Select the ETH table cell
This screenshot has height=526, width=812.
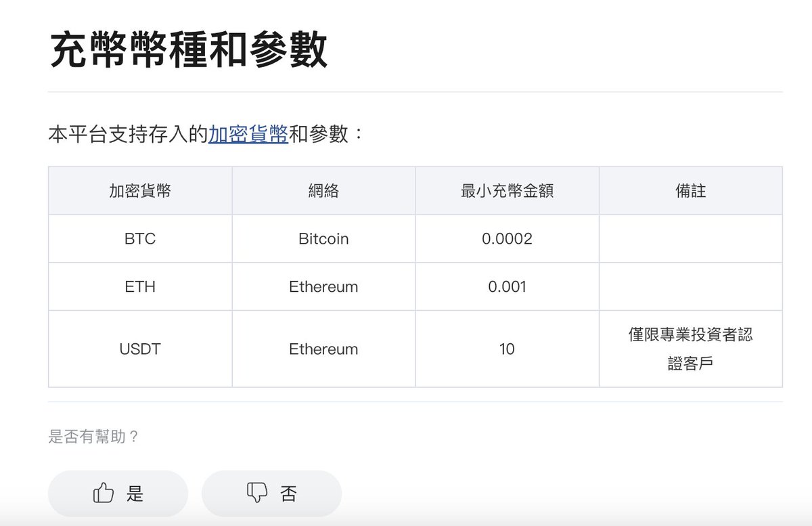(x=140, y=286)
